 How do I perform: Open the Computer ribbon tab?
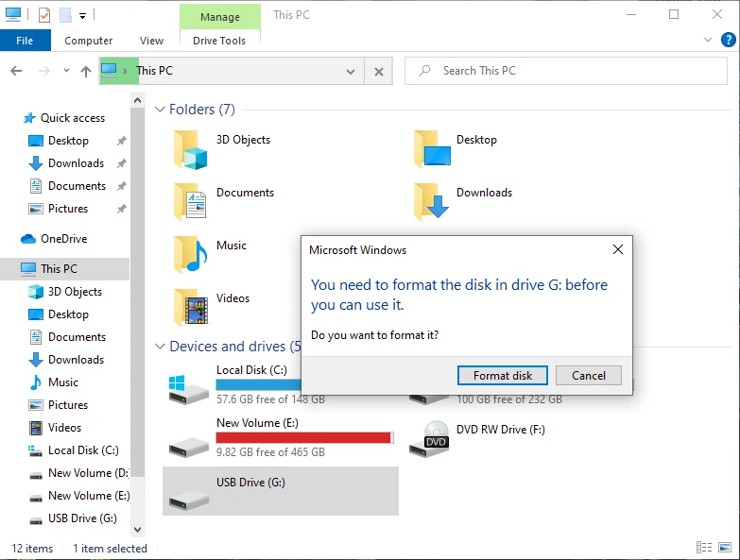(x=88, y=41)
